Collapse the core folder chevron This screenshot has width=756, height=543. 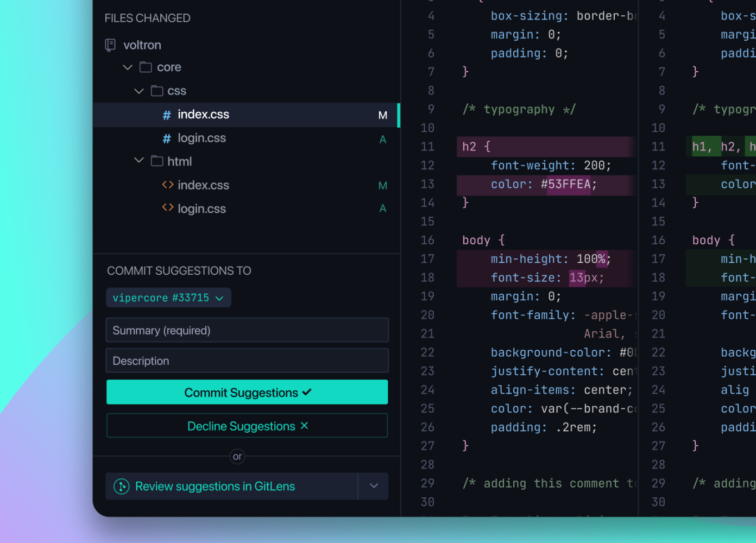coord(128,67)
